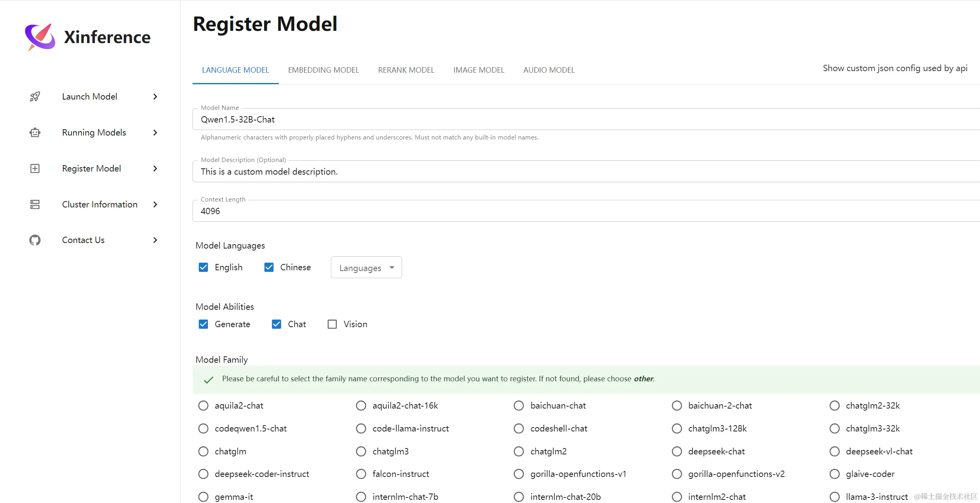This screenshot has width=980, height=503.
Task: Expand Launch Model with its chevron arrow
Action: tap(155, 96)
